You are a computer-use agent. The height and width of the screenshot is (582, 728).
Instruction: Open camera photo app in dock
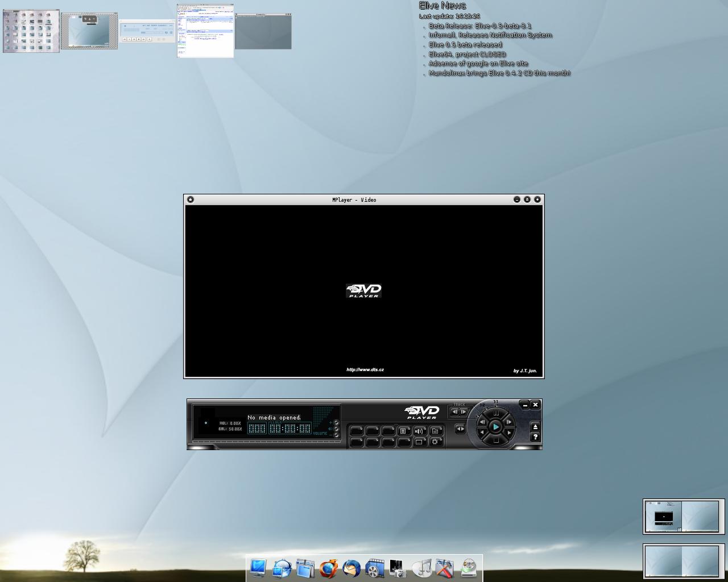tap(398, 568)
